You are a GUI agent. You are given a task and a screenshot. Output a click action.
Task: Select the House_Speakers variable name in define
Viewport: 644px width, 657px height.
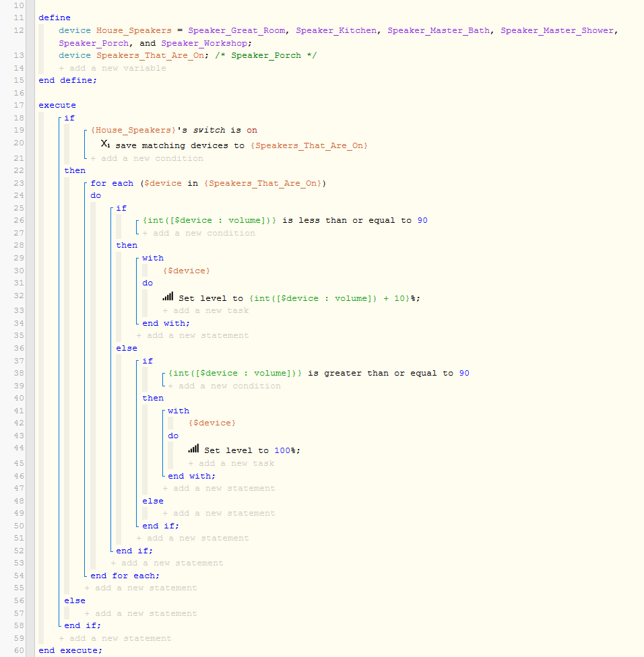[134, 30]
